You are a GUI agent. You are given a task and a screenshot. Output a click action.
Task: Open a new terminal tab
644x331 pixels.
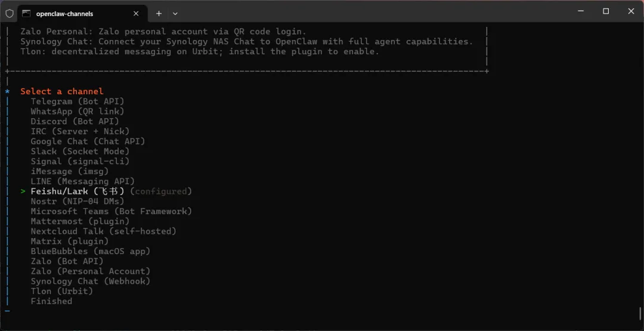point(159,13)
